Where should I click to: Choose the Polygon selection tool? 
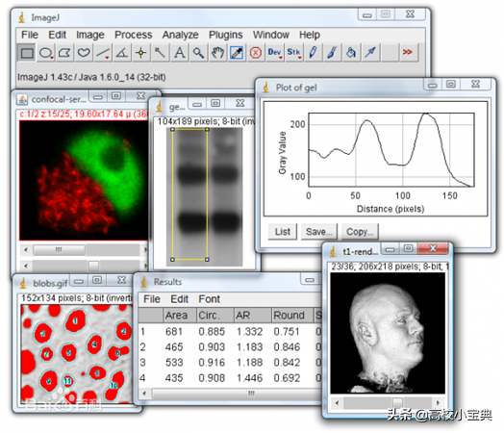coord(64,53)
